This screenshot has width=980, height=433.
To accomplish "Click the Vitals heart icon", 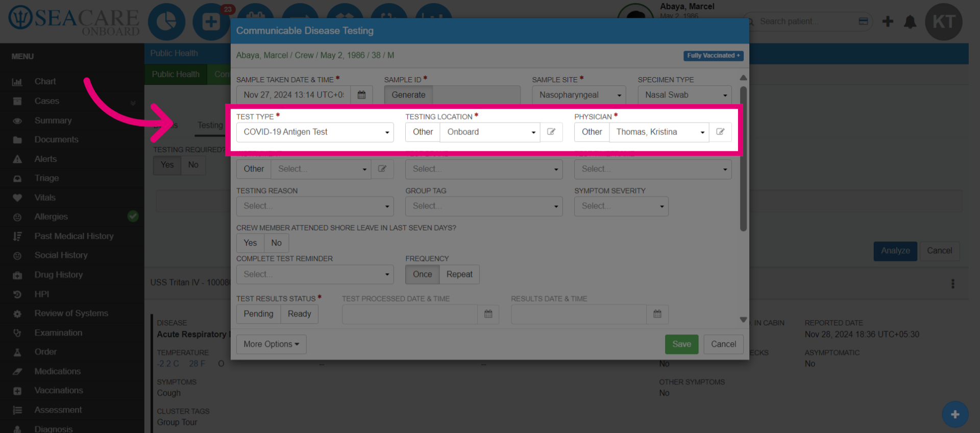I will point(17,198).
